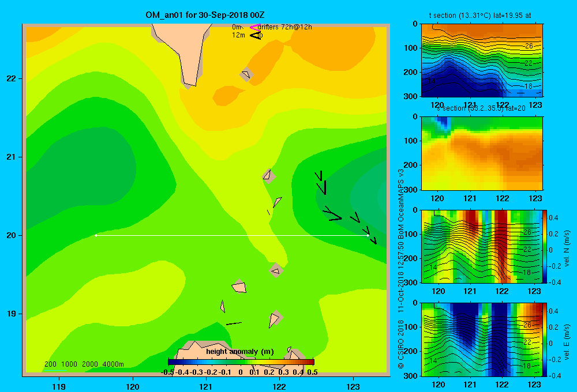Viewport: 577px width, 392px height.
Task: Click the 18 isotherm label in t section
Action: tap(528, 86)
